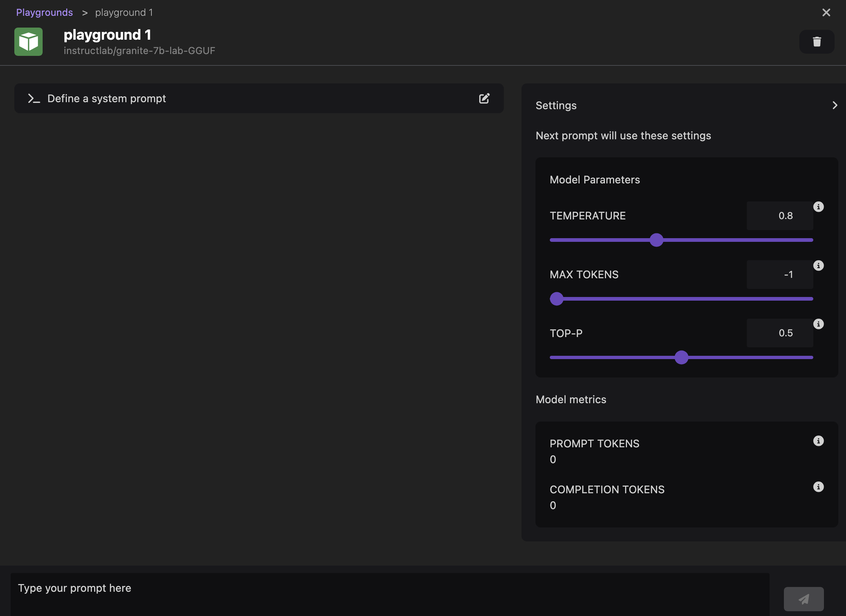846x616 pixels.
Task: Click the trash delete playground icon
Action: tap(817, 42)
